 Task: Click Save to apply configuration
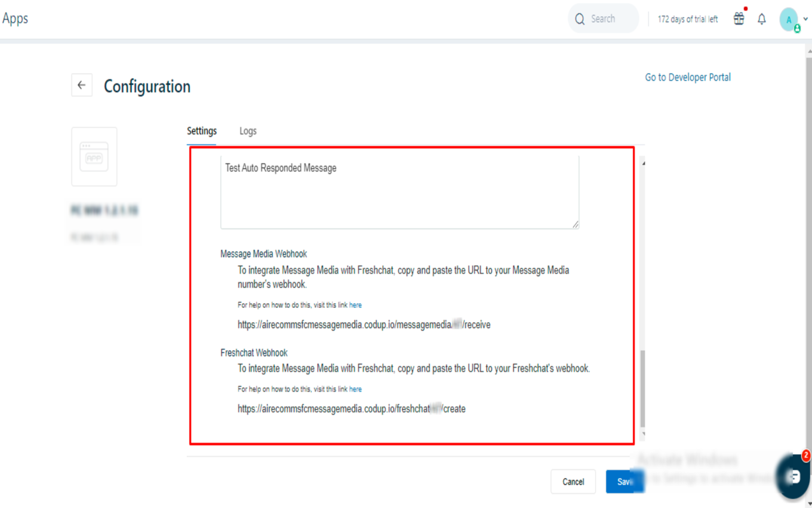coord(625,481)
